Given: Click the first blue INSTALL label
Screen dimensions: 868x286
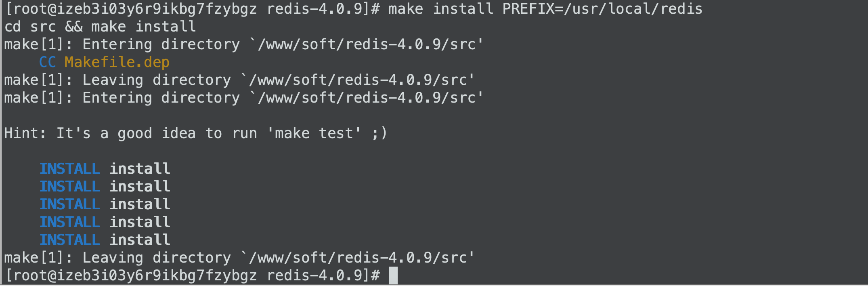Looking at the screenshot, I should coord(70,169).
